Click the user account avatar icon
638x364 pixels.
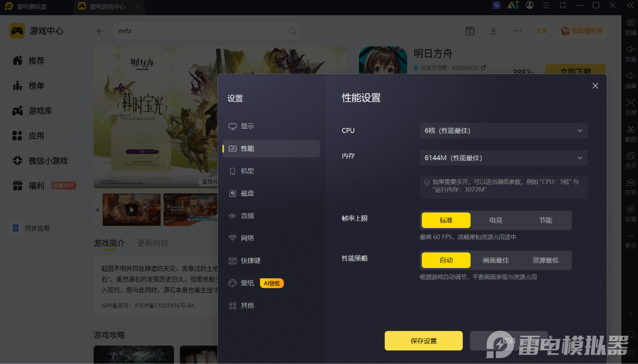tap(530, 5)
